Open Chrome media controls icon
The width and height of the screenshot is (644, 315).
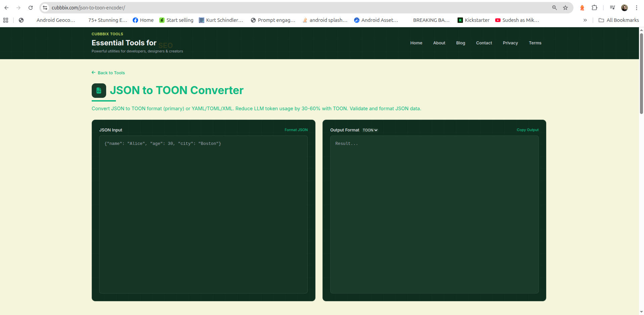(x=612, y=7)
